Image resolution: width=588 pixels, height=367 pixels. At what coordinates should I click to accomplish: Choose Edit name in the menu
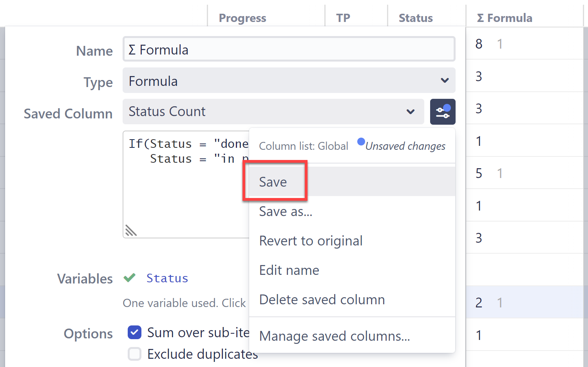click(289, 270)
